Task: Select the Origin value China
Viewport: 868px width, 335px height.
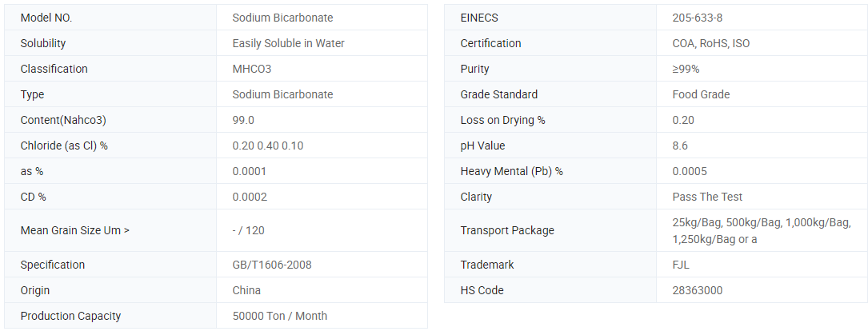Action: click(x=246, y=290)
